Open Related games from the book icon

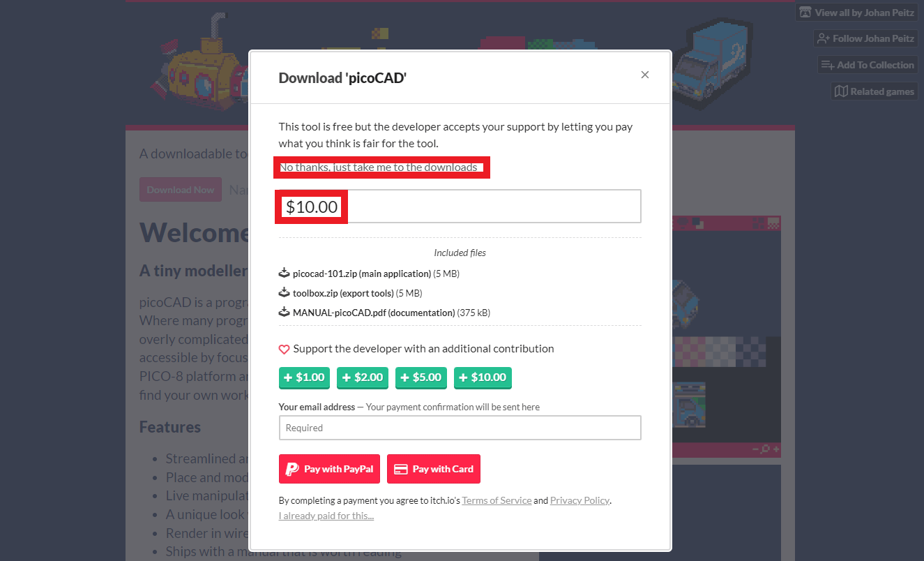[x=841, y=91]
